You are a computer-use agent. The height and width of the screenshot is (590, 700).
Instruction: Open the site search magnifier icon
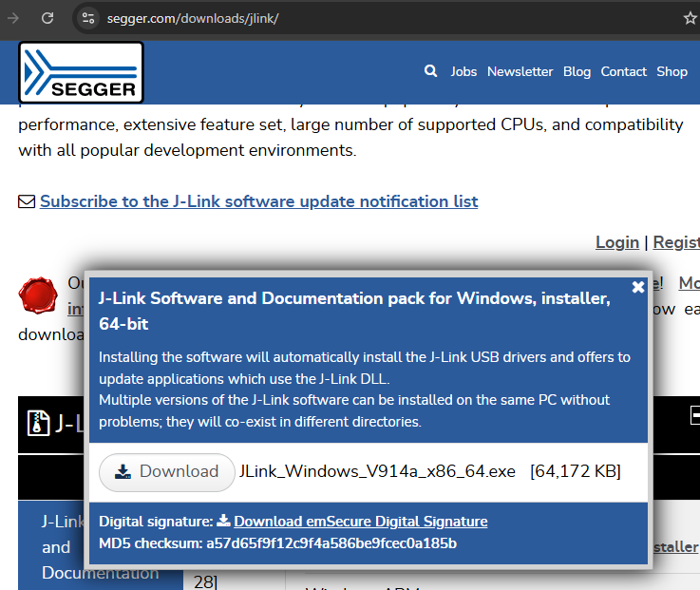coord(430,71)
